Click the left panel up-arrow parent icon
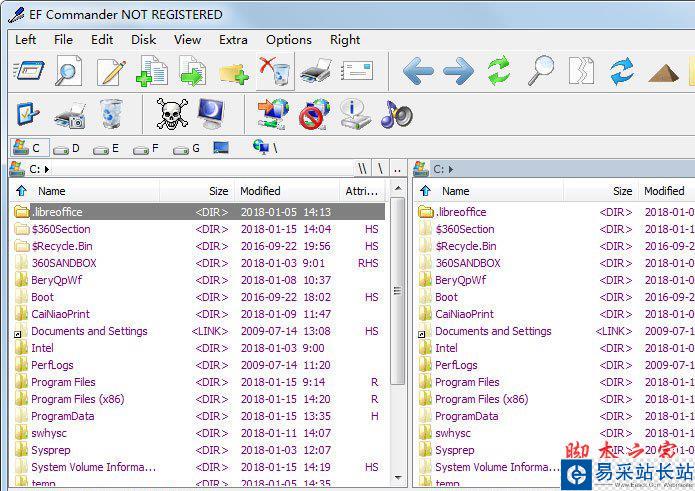The image size is (695, 491). [x=21, y=191]
